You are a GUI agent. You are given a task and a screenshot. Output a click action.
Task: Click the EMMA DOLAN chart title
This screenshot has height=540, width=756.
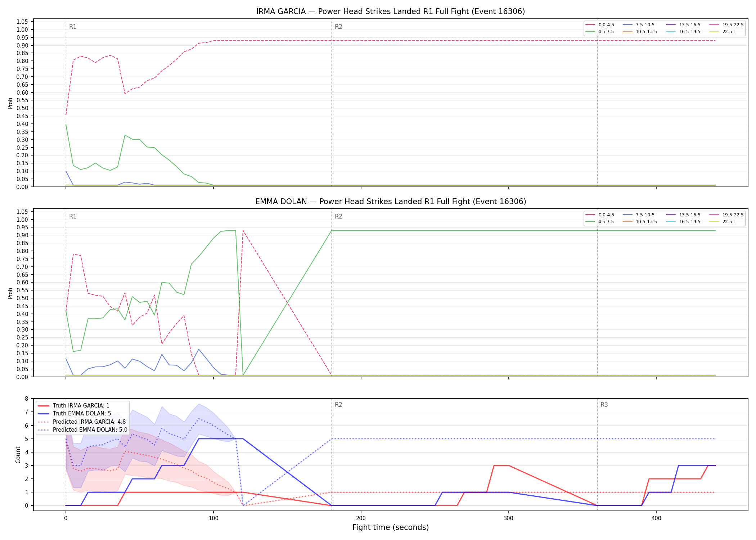391,202
